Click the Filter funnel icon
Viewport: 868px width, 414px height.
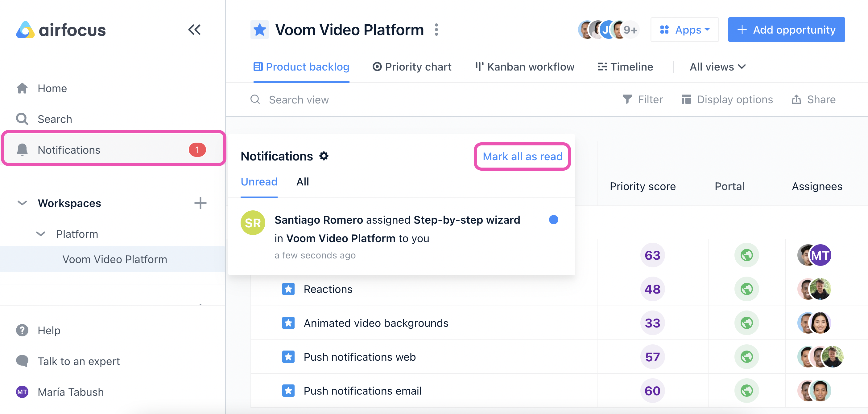(627, 99)
